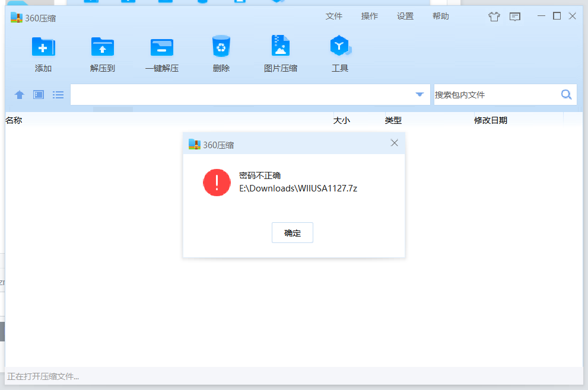588x390 pixels.
Task: Open the 工具 (Tools) icon
Action: (x=340, y=46)
